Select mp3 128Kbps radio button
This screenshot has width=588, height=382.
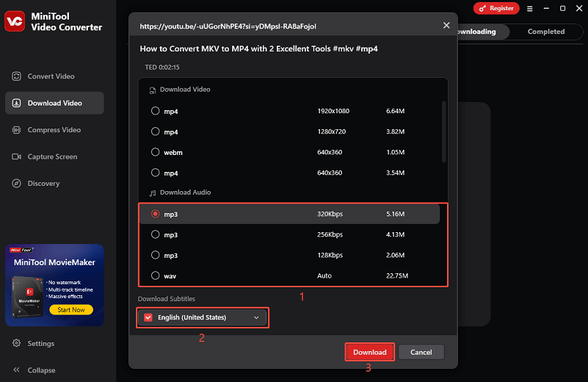(155, 255)
